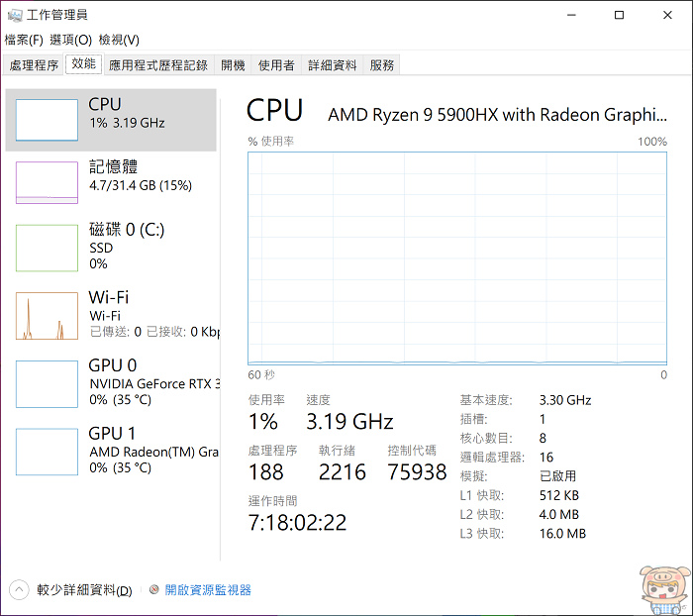Screen dimensions: 693x616
Task: Switch to the 處理程序 tab
Action: [35, 65]
